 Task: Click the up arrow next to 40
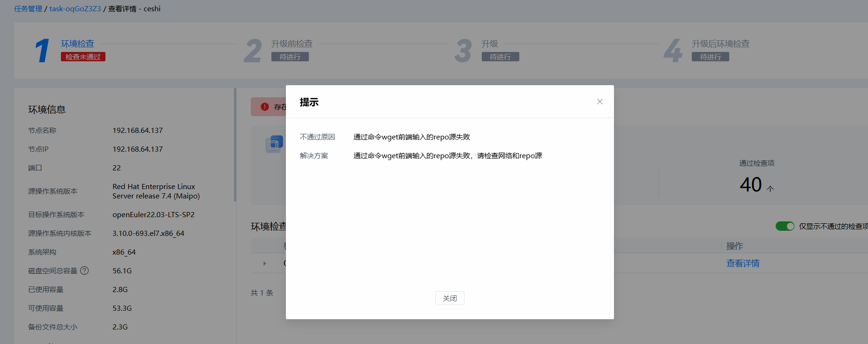[x=770, y=189]
